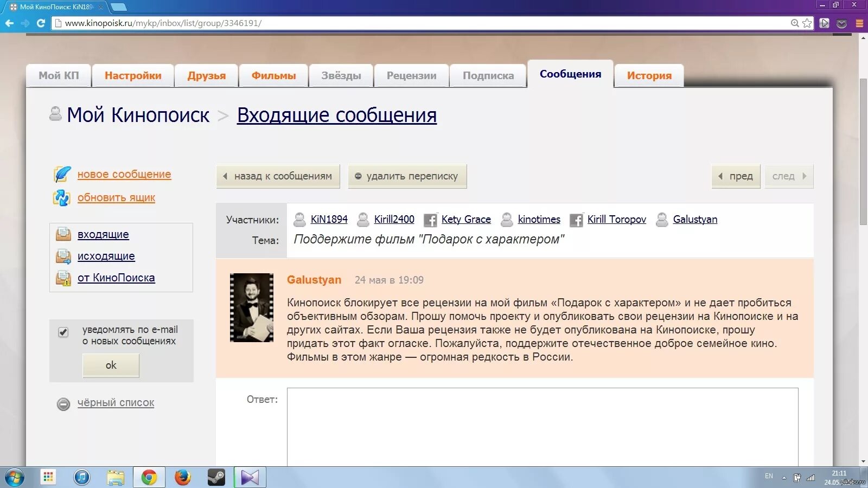Launch Firefox from the taskbar
Image resolution: width=868 pixels, height=488 pixels.
(183, 478)
